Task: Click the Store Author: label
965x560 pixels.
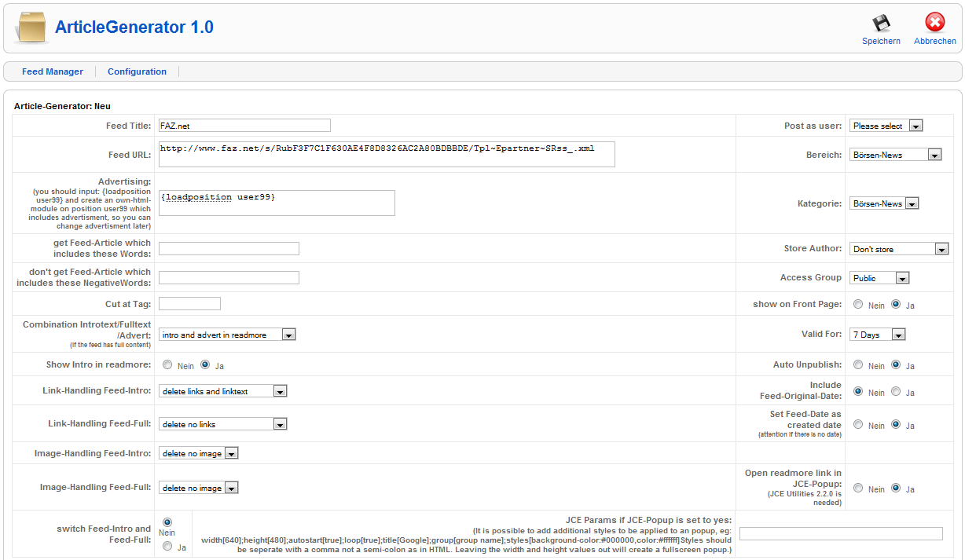Action: click(x=813, y=248)
